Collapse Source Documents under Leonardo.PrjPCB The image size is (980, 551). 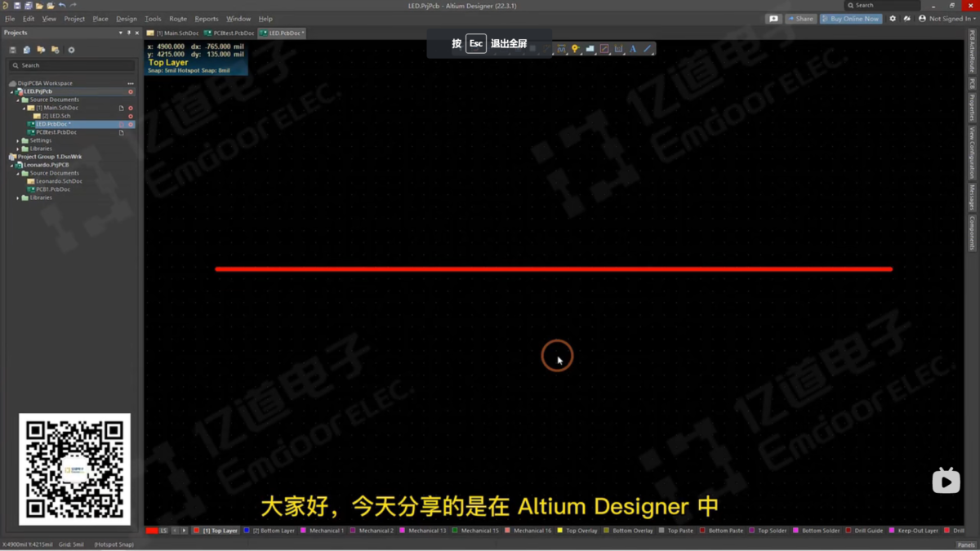pyautogui.click(x=18, y=173)
